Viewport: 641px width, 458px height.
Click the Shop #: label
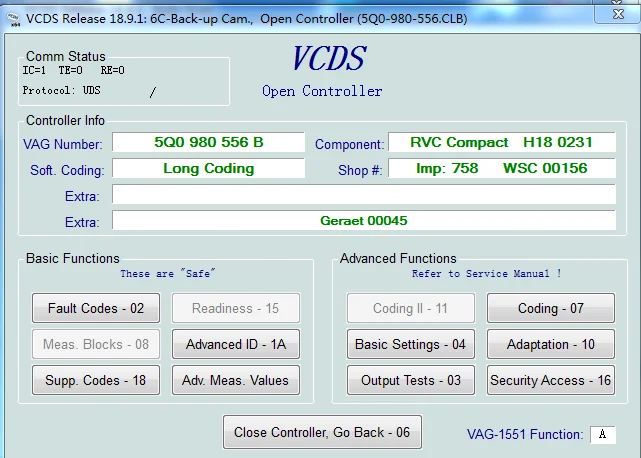click(x=360, y=170)
